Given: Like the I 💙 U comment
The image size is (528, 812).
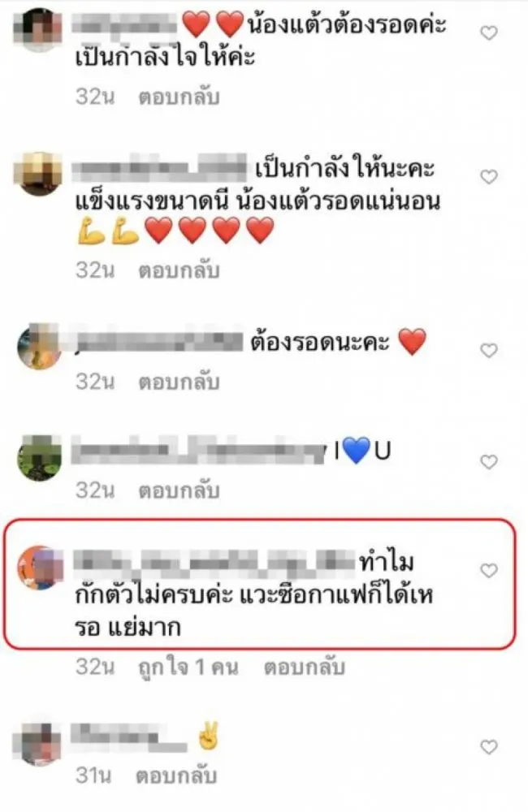Looking at the screenshot, I should pyautogui.click(x=489, y=461).
